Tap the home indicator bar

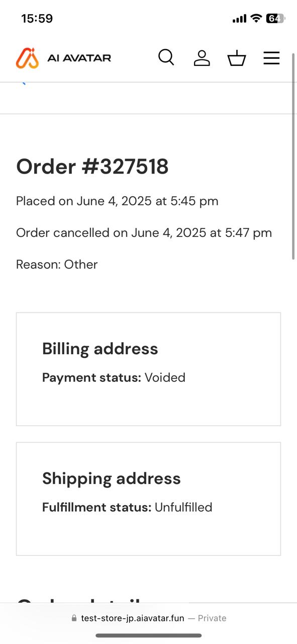point(149,635)
